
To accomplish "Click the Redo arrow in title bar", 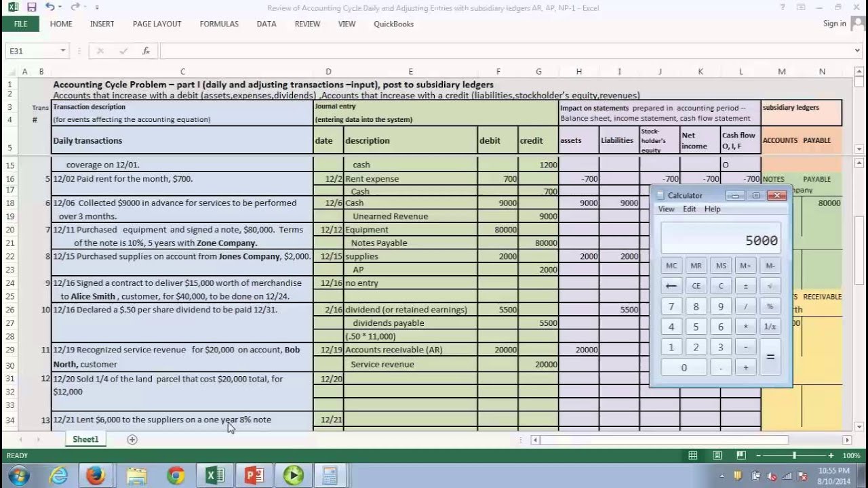I will pyautogui.click(x=74, y=7).
